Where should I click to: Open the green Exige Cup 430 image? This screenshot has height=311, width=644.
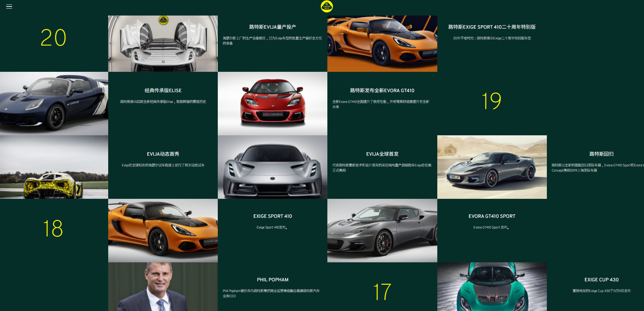click(x=492, y=286)
